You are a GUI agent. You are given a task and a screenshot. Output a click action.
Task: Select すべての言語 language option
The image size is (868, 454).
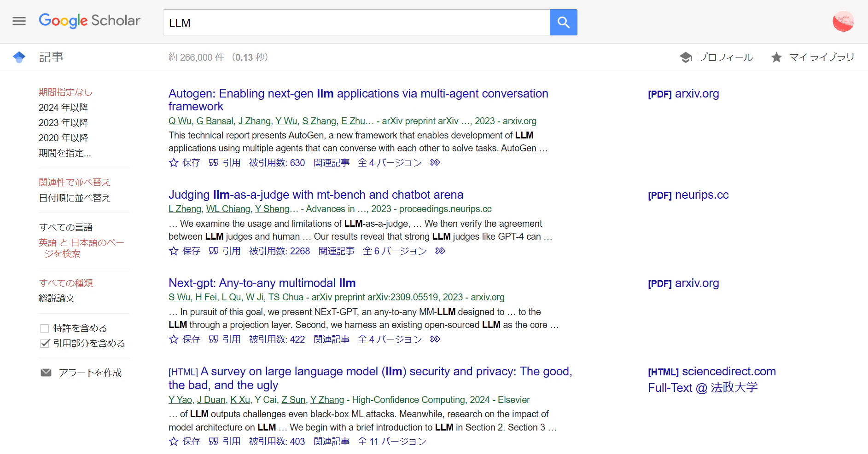pos(66,227)
